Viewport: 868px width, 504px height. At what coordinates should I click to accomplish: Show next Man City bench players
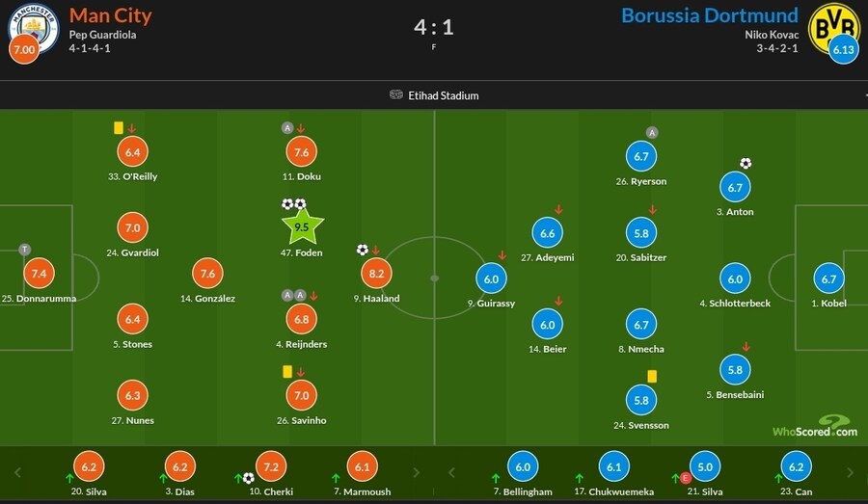coord(417,472)
